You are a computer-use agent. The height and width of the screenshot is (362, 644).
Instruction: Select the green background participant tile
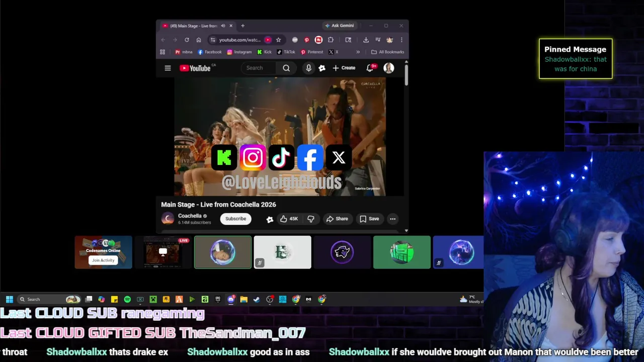point(402,252)
